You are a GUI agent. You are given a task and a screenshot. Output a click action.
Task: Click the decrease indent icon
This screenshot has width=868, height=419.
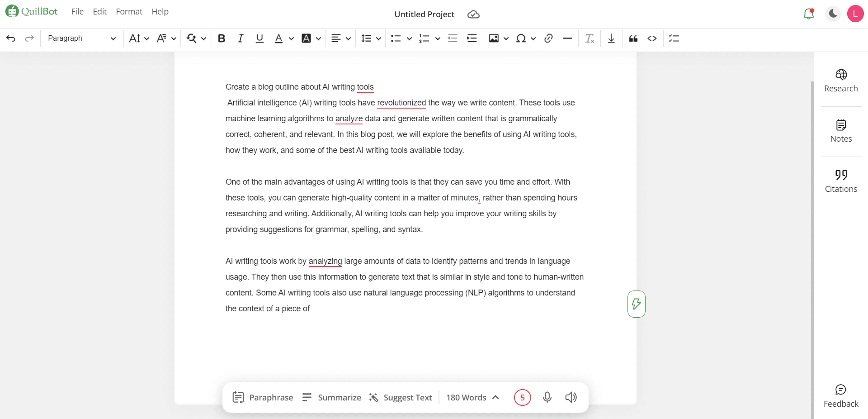coord(453,38)
